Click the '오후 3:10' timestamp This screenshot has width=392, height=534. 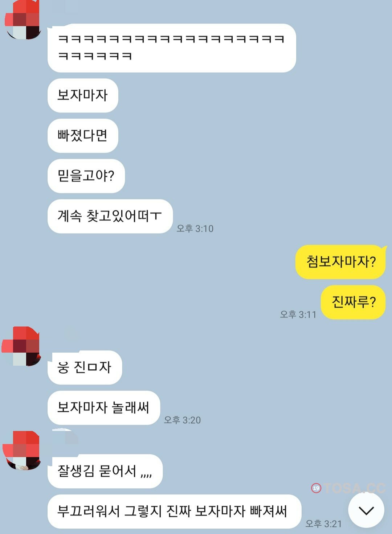[195, 229]
